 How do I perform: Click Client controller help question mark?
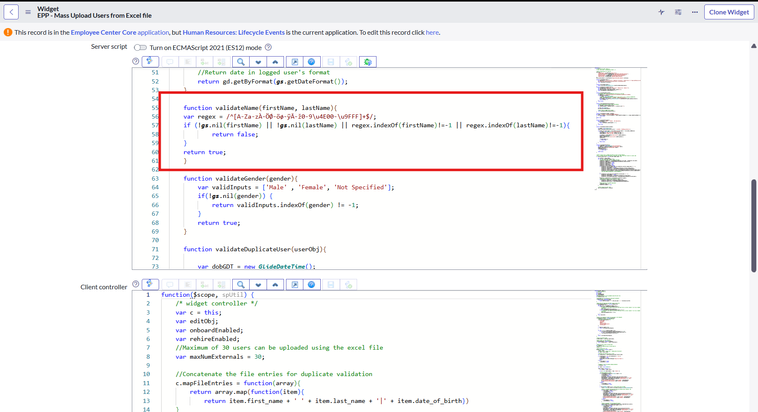pos(136,284)
